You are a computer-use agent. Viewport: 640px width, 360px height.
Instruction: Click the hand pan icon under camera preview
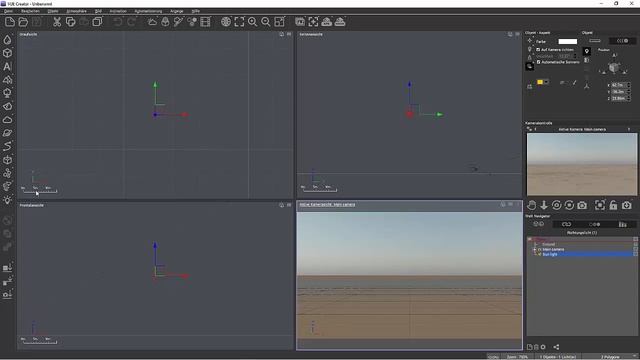pyautogui.click(x=531, y=205)
